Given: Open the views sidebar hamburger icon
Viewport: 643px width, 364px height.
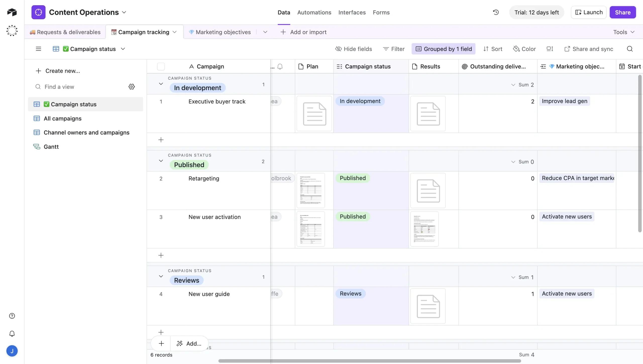Looking at the screenshot, I should click(38, 49).
